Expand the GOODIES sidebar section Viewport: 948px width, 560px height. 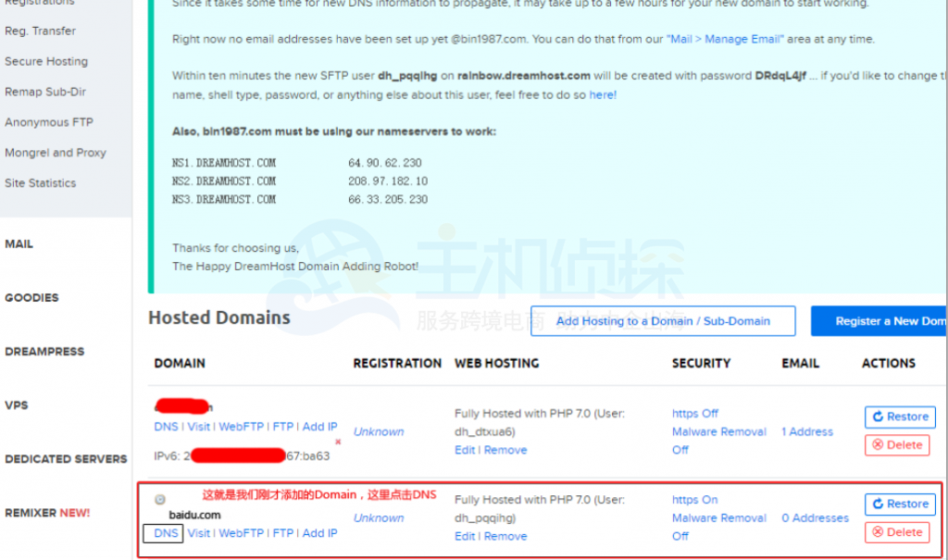[x=31, y=297]
